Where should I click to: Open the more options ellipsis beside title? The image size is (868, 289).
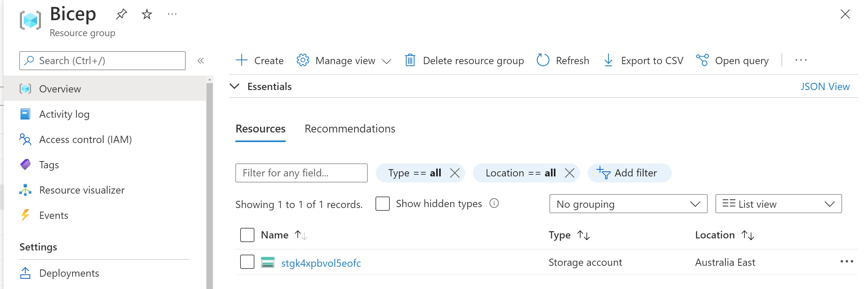172,14
